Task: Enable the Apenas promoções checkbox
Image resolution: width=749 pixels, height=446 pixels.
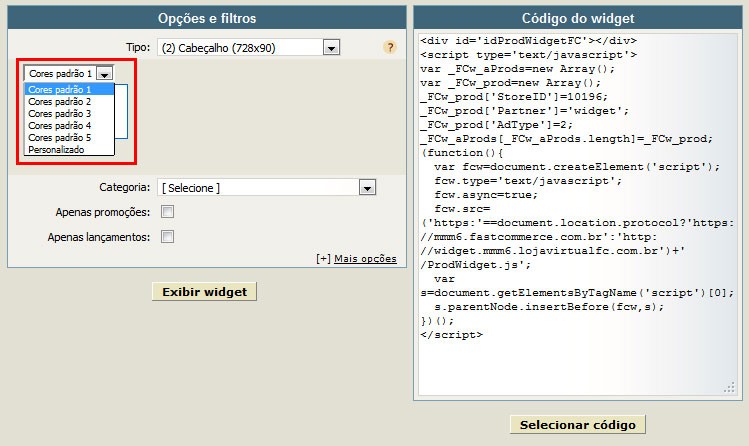Action: coord(167,212)
